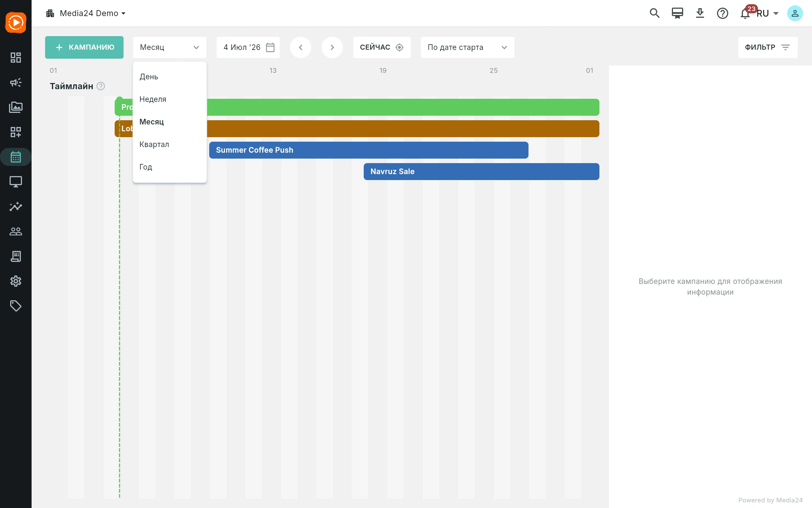Open the settings gear sidebar icon
The width and height of the screenshot is (812, 508).
16,281
